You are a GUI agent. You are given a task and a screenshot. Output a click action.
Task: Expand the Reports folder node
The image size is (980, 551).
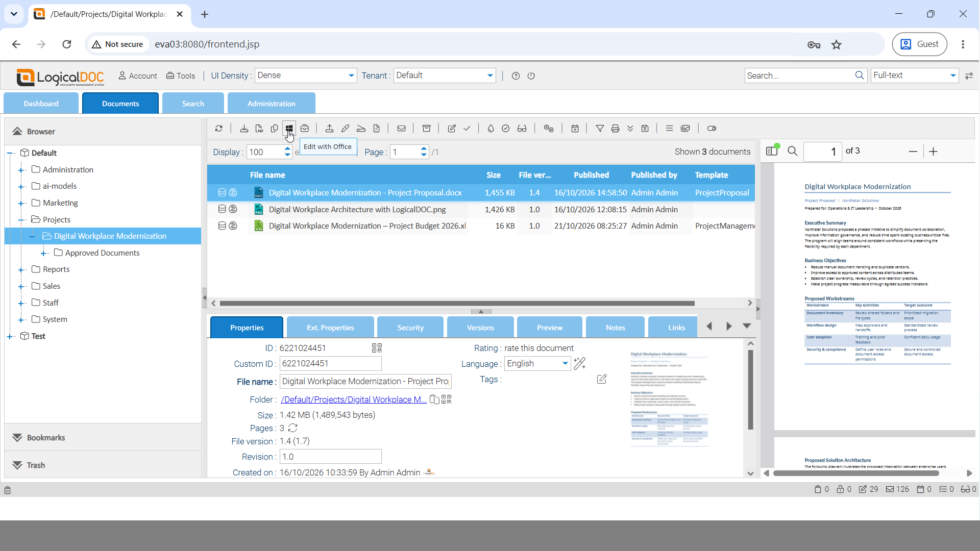tap(21, 270)
